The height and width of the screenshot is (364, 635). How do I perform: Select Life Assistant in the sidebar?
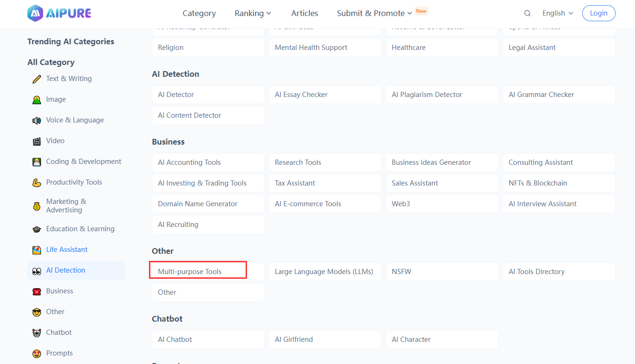[66, 250]
